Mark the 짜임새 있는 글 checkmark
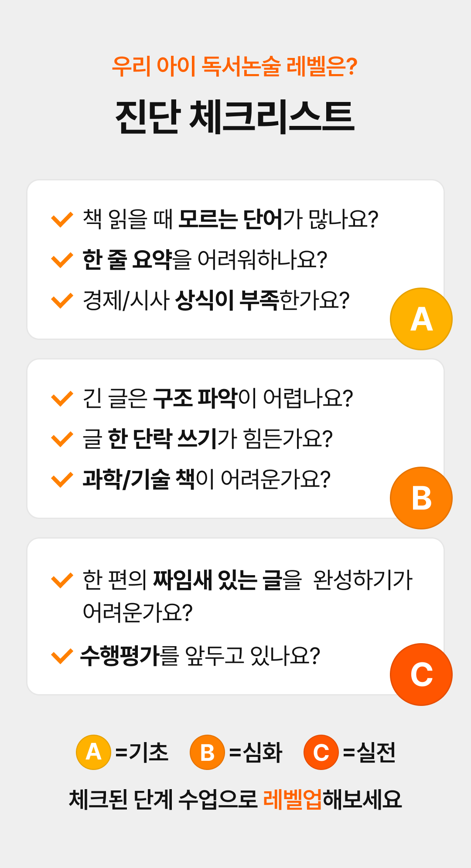This screenshot has height=868, width=471. (x=62, y=580)
